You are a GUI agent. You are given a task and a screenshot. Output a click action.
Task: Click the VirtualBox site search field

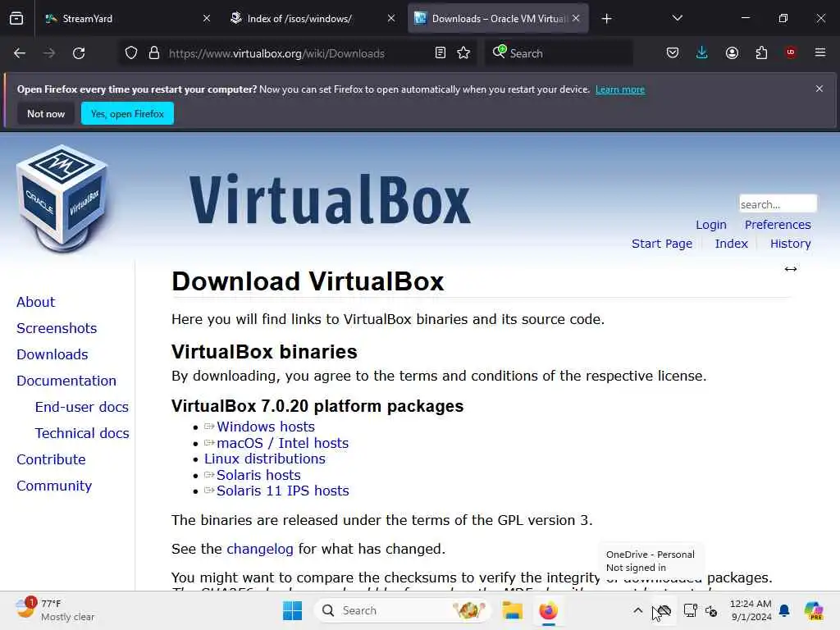click(x=778, y=204)
